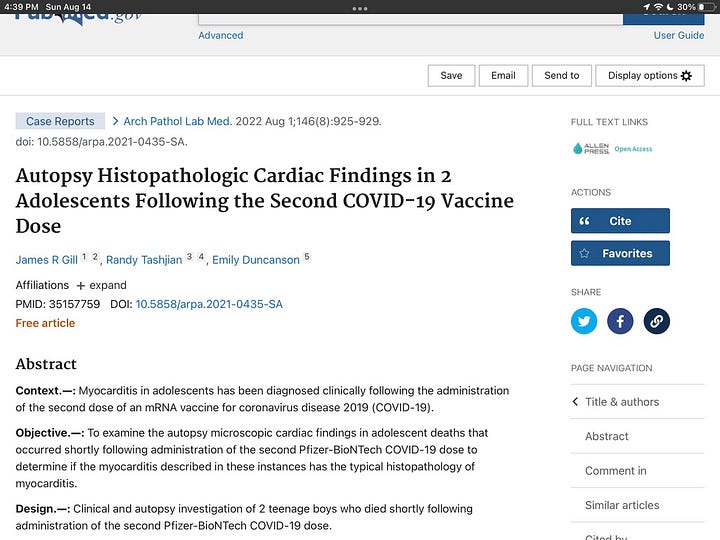Viewport: 720px width, 540px height.
Task: Tap the three-dot multitasking indicator
Action: [x=360, y=8]
